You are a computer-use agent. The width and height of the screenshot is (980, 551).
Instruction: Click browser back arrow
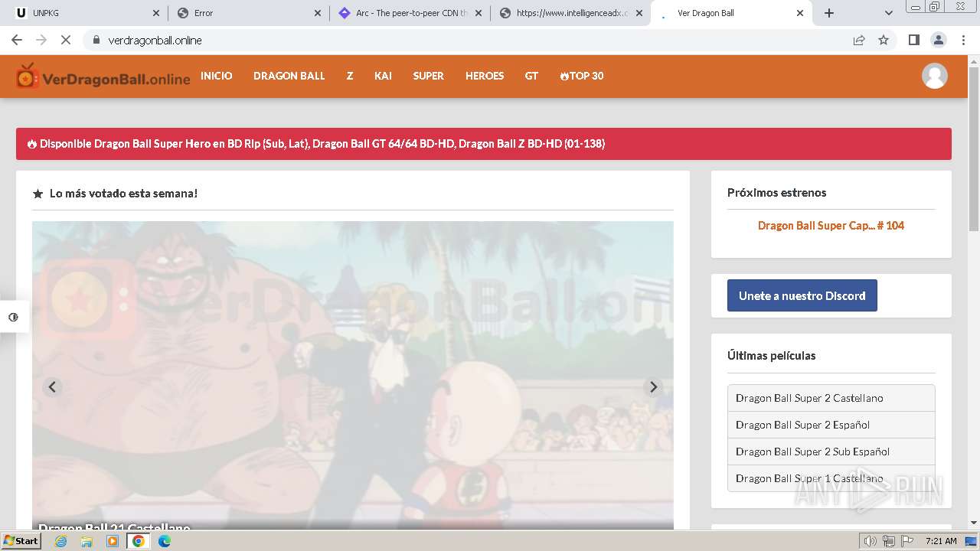coord(17,40)
